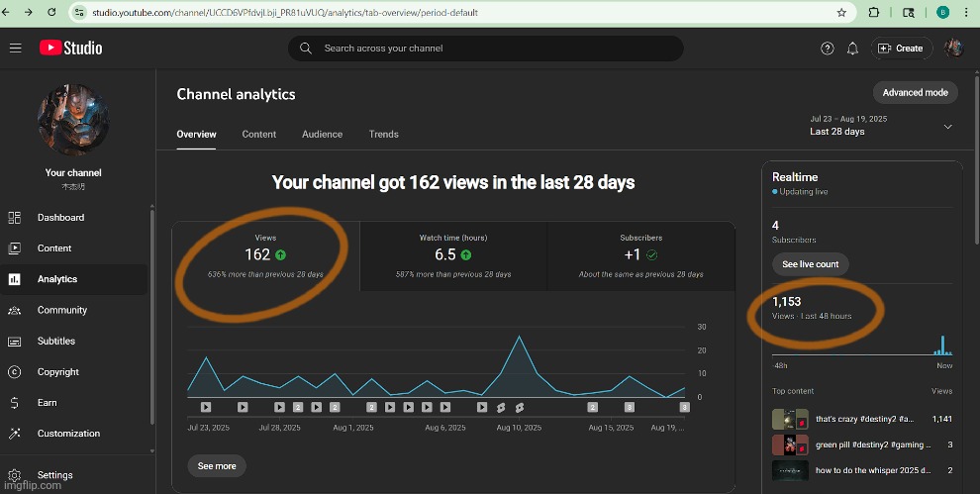
Task: Bookmark the page with the star icon
Action: click(841, 13)
